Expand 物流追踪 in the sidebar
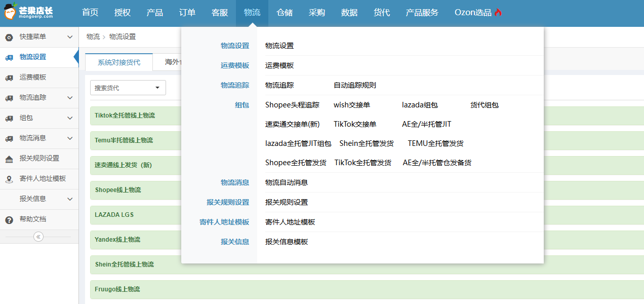The image size is (644, 304). [x=70, y=98]
